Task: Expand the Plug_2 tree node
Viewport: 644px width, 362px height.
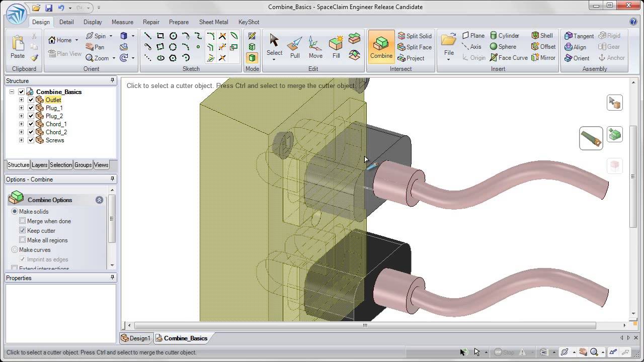Action: click(21, 116)
